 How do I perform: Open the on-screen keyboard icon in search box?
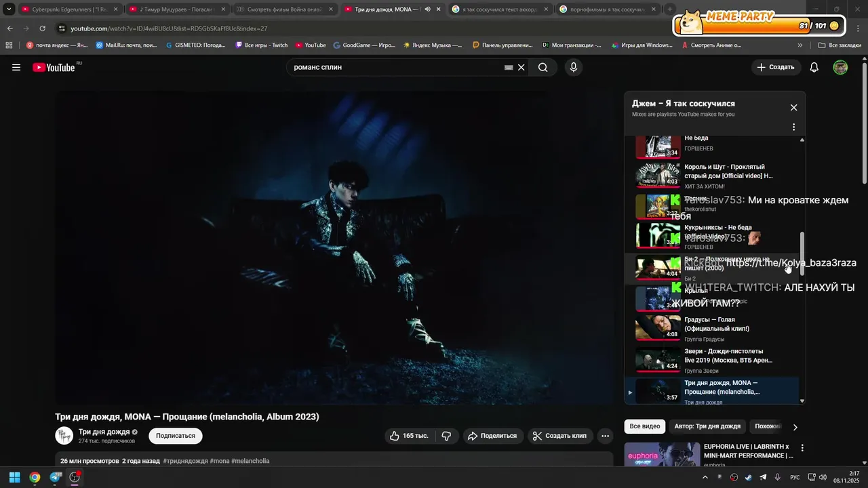point(509,67)
